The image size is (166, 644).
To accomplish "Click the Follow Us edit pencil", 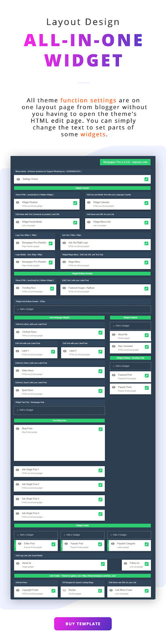I will [x=147, y=564].
